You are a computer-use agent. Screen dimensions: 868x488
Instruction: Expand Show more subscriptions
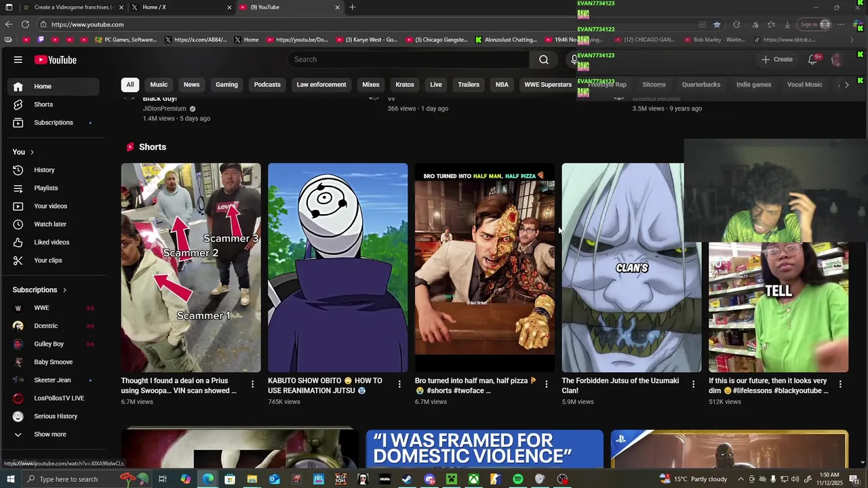point(53,434)
